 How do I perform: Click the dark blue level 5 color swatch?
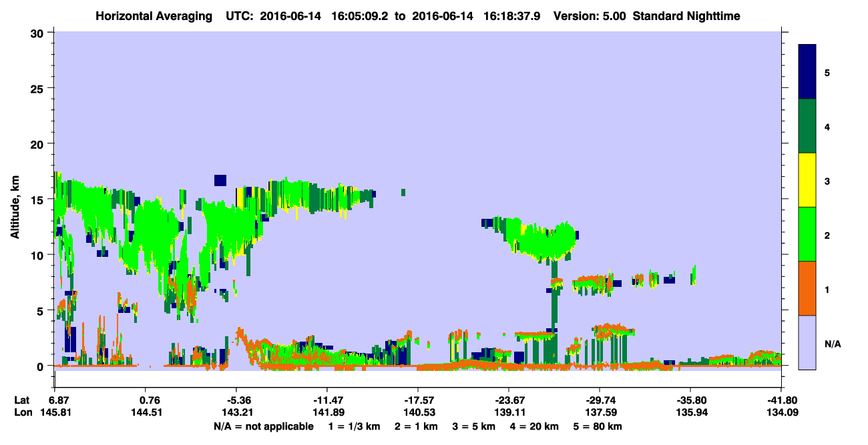(x=807, y=72)
